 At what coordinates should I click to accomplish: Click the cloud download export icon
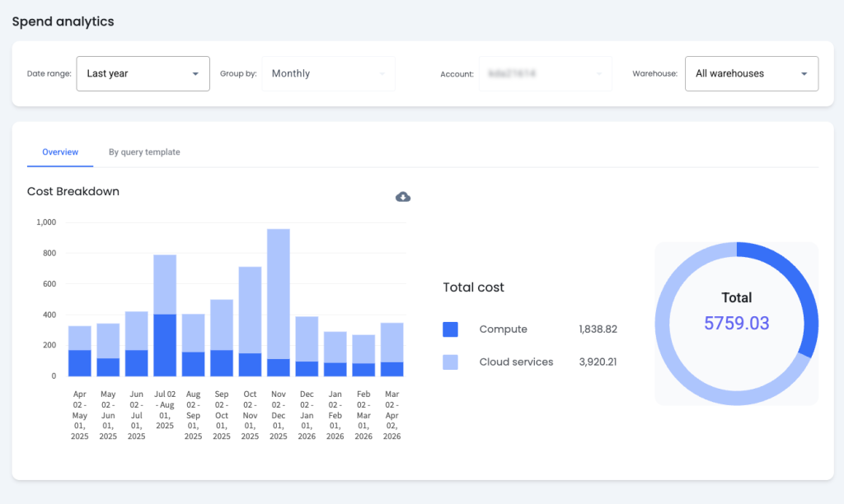coord(403,196)
